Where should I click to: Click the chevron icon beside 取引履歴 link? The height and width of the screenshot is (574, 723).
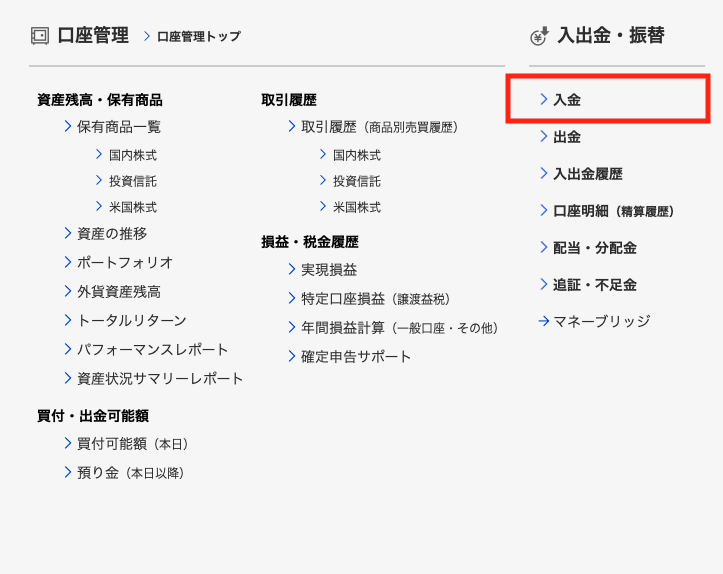292,126
